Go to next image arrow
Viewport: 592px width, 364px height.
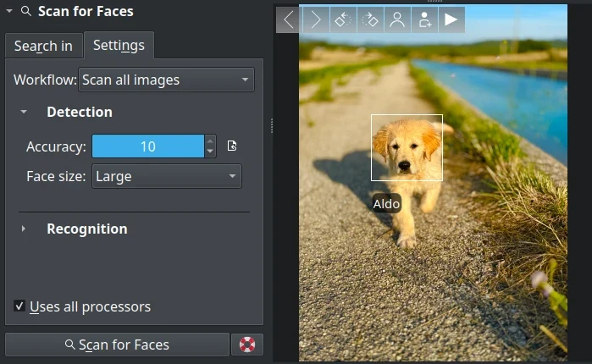click(316, 19)
